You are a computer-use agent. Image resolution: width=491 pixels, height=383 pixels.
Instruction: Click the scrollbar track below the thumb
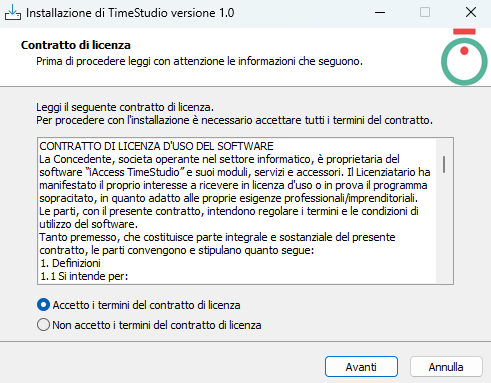coord(444,227)
